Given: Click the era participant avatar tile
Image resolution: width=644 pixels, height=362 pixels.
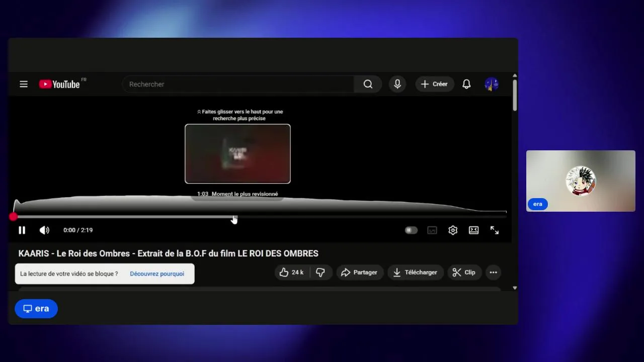Looking at the screenshot, I should (581, 181).
